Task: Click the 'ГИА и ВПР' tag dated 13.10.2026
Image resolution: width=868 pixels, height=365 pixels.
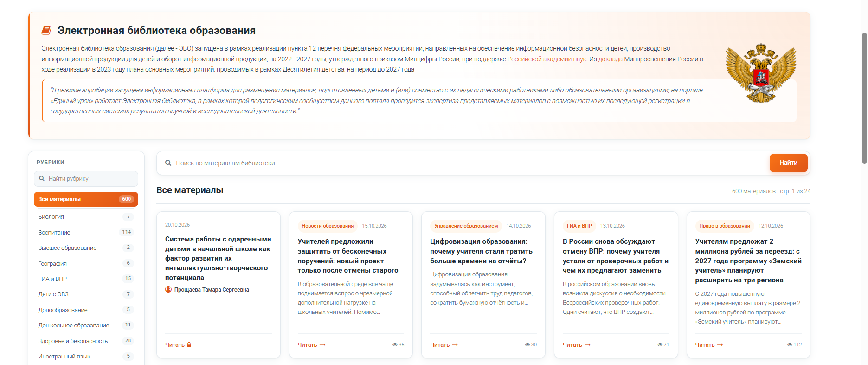Action: (579, 226)
